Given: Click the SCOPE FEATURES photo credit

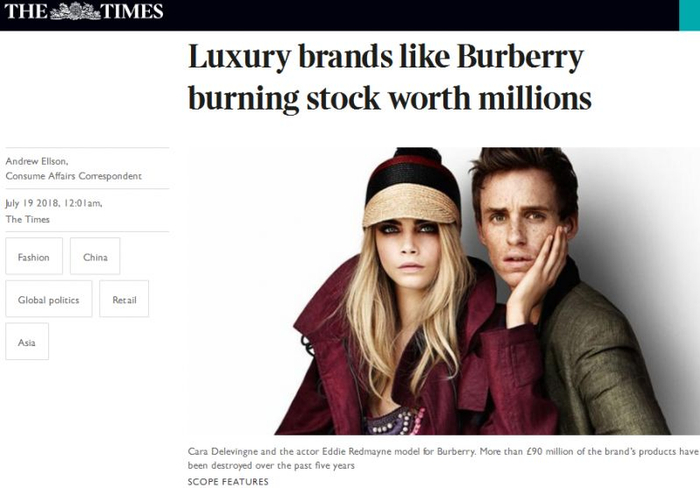Looking at the screenshot, I should click(228, 482).
